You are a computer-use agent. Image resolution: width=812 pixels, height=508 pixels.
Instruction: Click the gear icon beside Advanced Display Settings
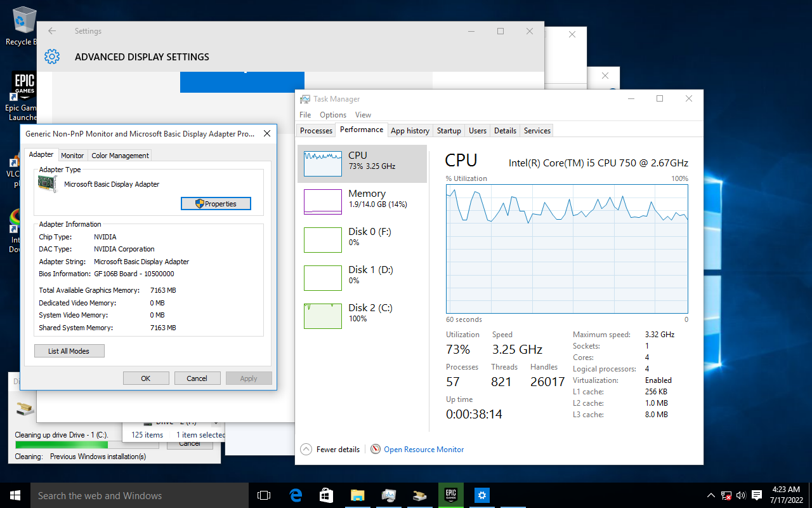52,57
